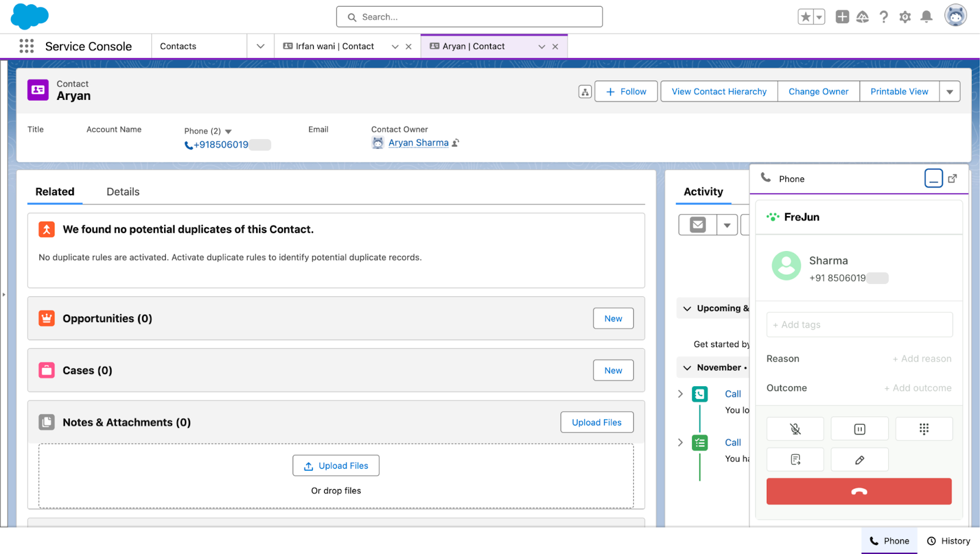Click the pencil edit icon in phone panel
This screenshot has width=980, height=554.
(859, 460)
